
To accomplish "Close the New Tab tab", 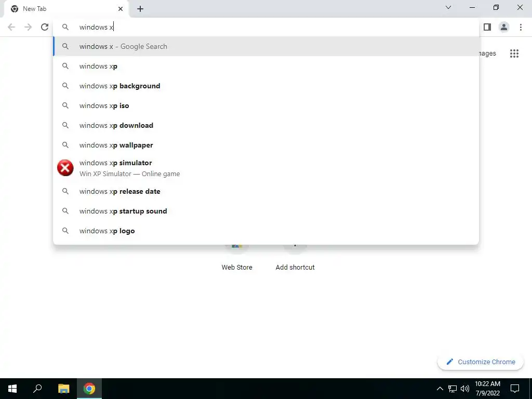I will coord(121,9).
